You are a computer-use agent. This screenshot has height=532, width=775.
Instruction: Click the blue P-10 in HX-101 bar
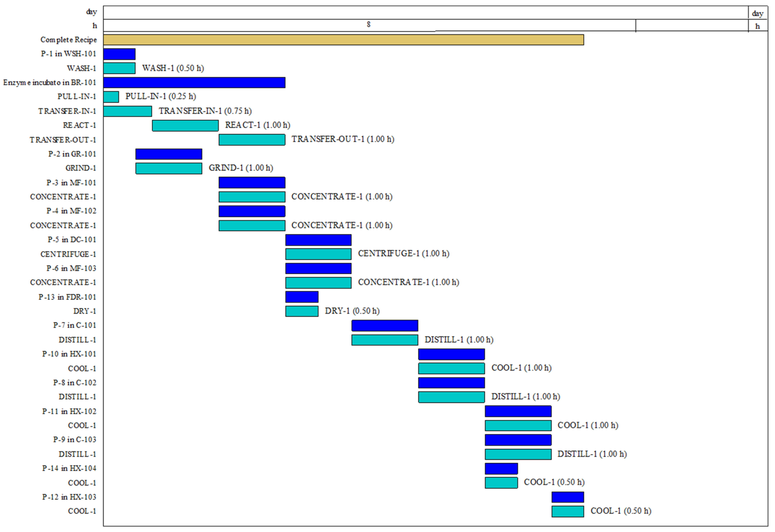point(451,354)
